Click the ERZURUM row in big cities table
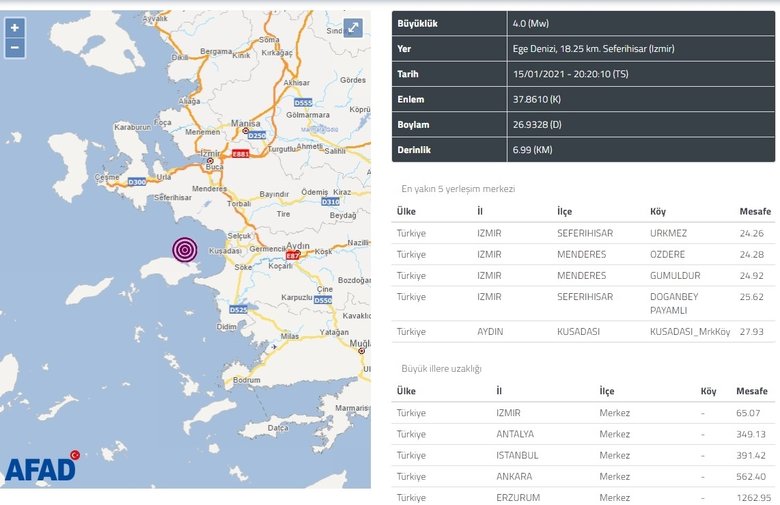Viewport: 780px width, 505px height. 583,497
